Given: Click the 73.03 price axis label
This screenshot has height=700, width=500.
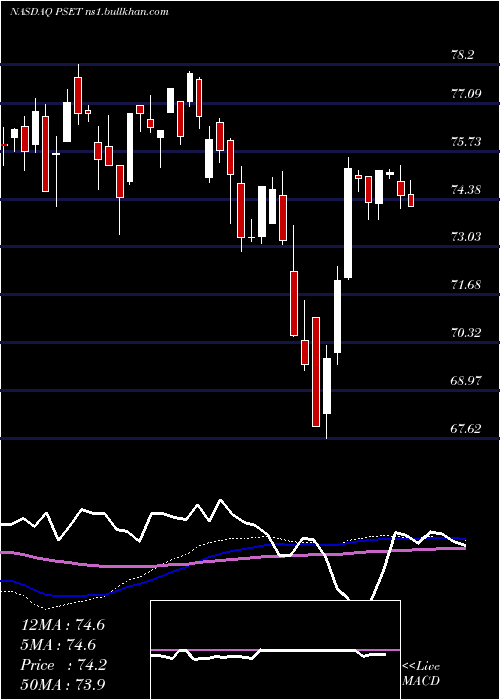Looking at the screenshot, I should [467, 237].
